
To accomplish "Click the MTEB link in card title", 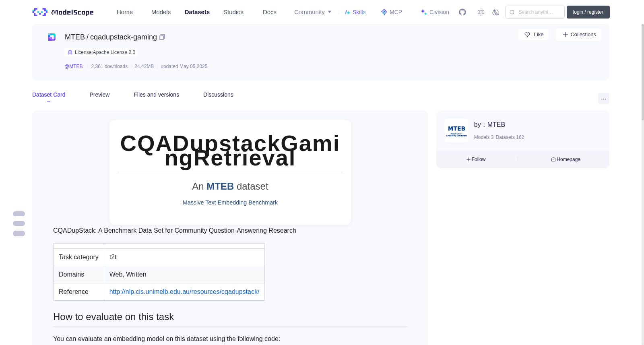I will click(x=220, y=186).
